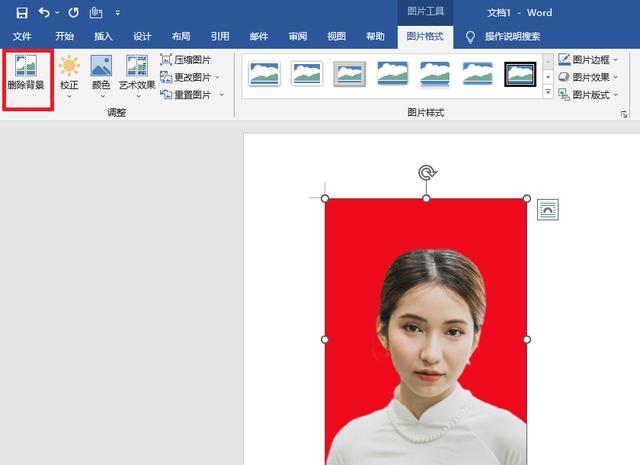Click the Save icon in title bar
The height and width of the screenshot is (465, 640).
coord(22,13)
